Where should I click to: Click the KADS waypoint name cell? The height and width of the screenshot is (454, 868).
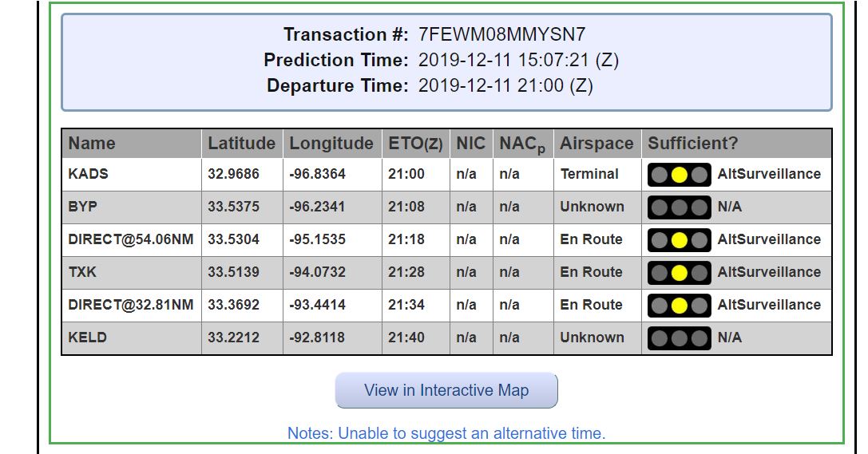click(x=89, y=174)
